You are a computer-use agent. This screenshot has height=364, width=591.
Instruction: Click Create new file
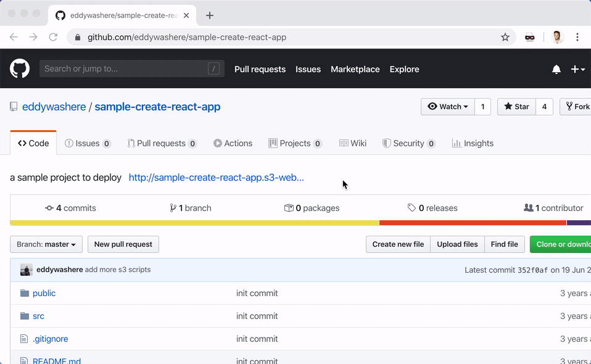pos(398,244)
